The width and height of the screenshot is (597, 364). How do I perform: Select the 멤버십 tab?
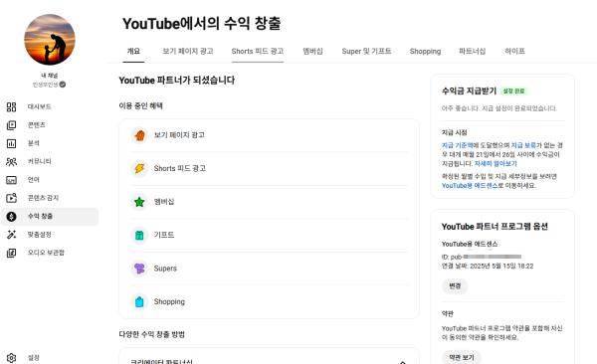click(x=312, y=51)
